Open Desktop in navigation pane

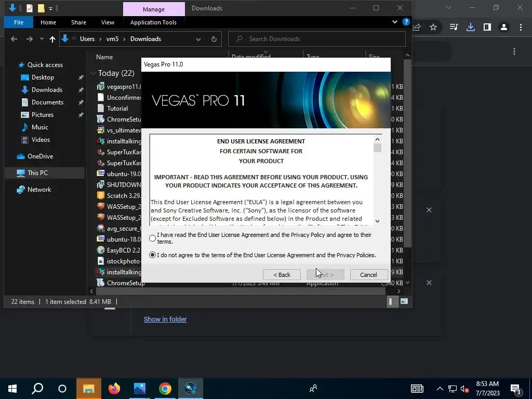(43, 77)
